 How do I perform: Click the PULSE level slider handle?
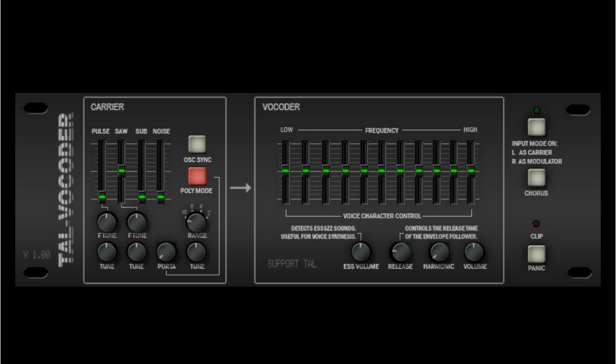[102, 197]
